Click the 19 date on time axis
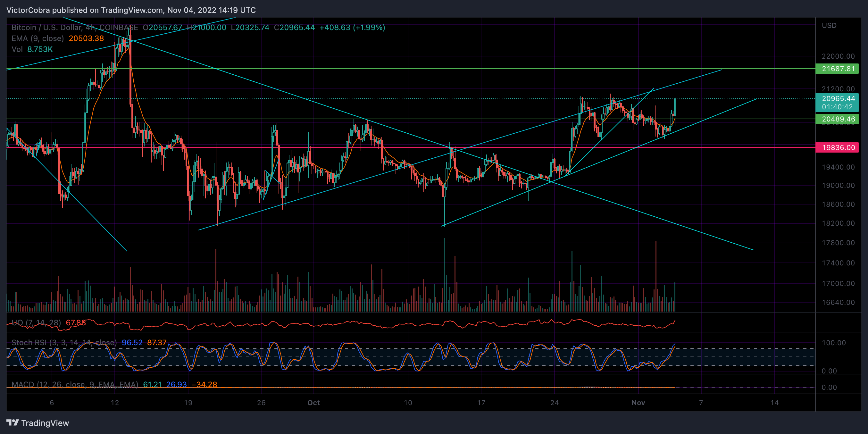 (188, 403)
